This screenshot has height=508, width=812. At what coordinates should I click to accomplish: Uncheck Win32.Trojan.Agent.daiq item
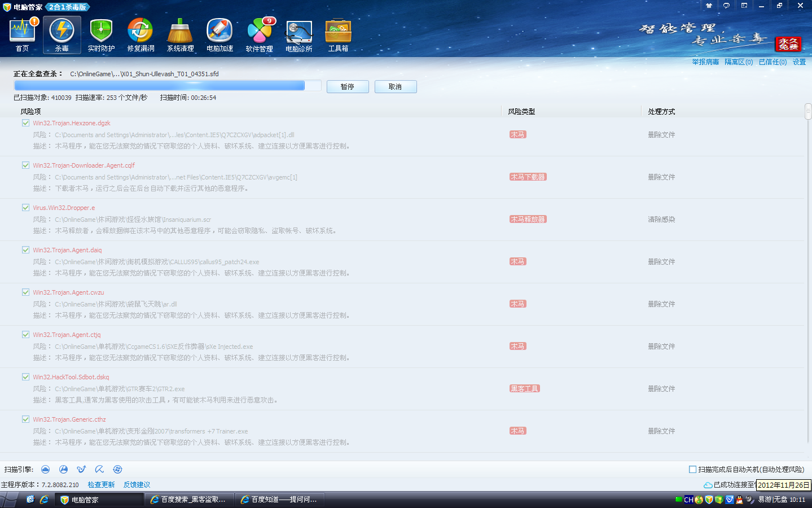pos(25,249)
